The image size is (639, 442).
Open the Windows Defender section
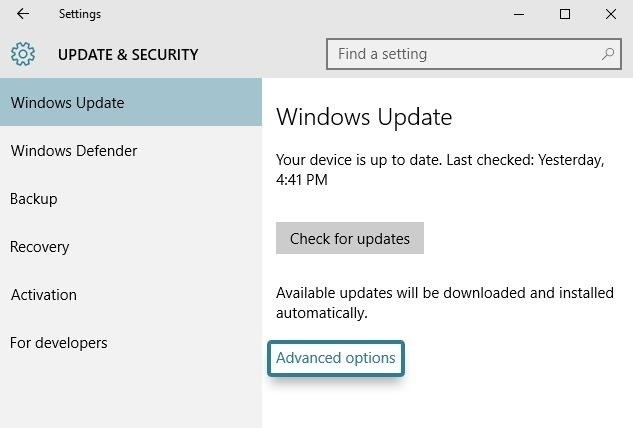(x=74, y=151)
